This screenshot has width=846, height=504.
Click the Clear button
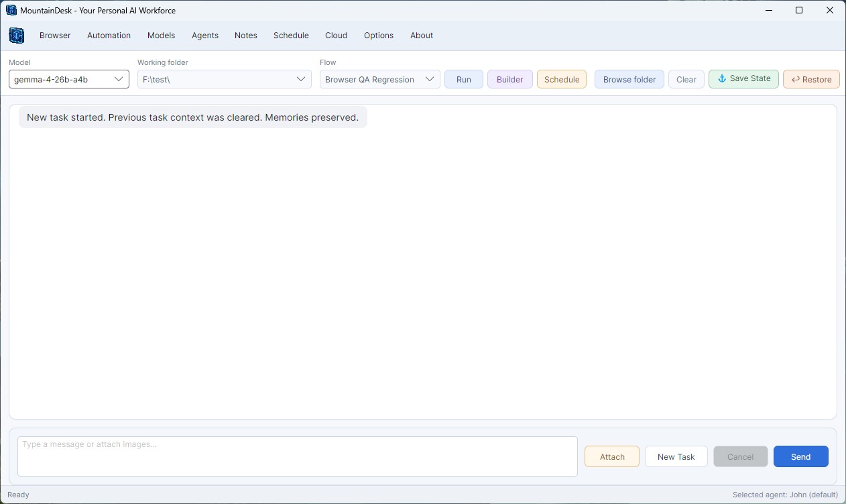click(686, 79)
